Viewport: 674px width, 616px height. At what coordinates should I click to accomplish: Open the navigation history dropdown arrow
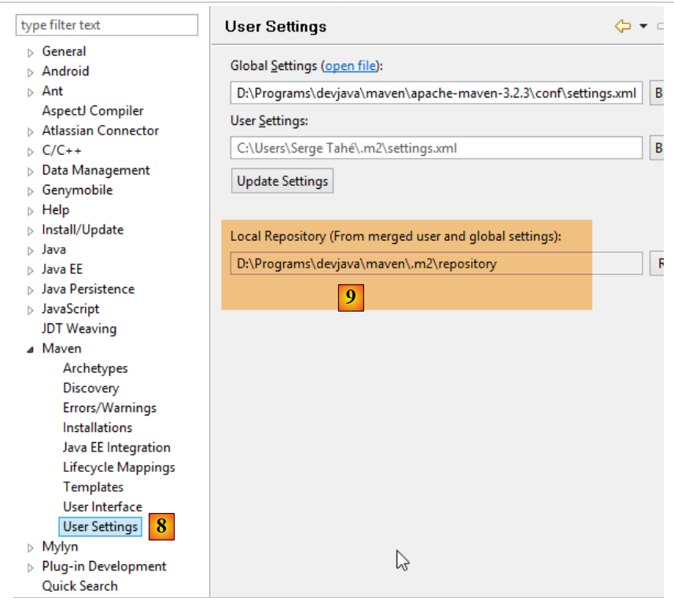click(643, 27)
